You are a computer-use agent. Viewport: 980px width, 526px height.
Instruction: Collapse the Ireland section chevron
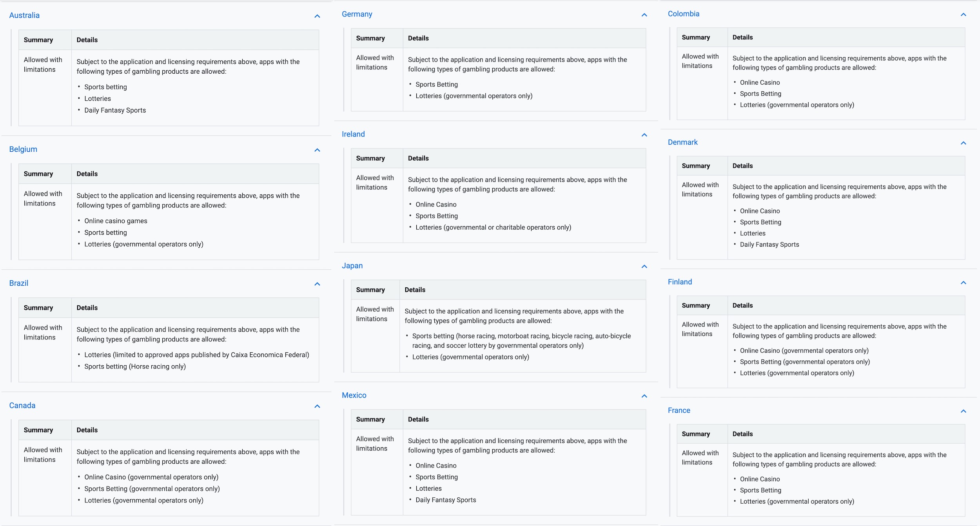coord(644,135)
